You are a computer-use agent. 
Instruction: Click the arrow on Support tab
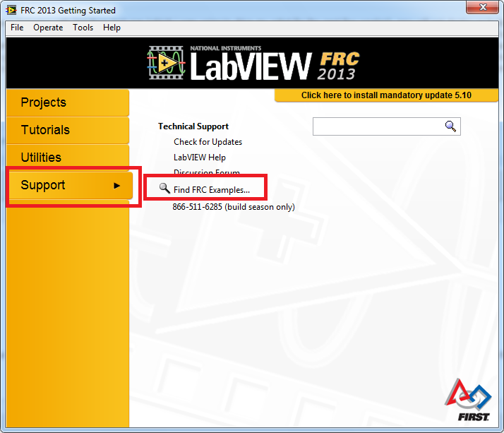[117, 186]
